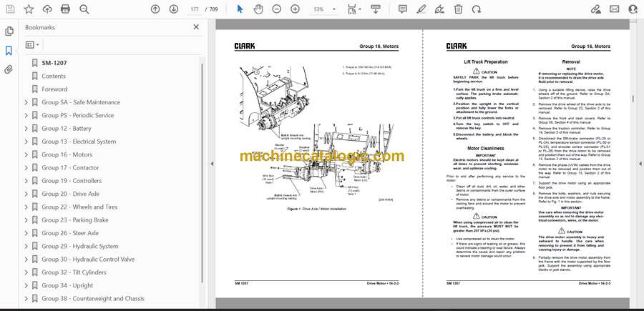Bookmark document with star icon
The image size is (644, 311).
[x=29, y=9]
